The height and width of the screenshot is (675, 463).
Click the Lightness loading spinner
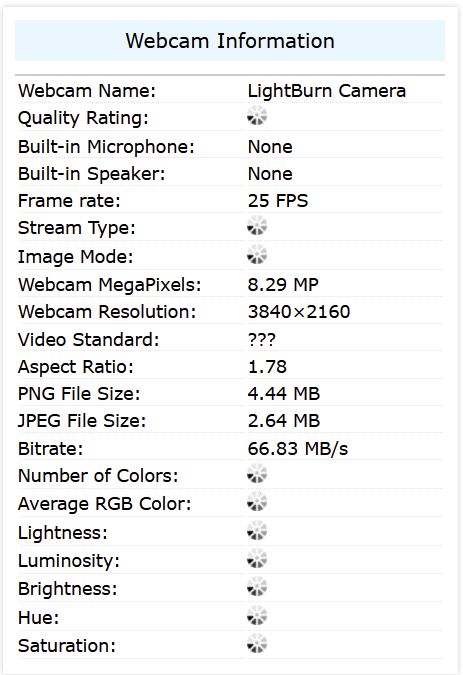pyautogui.click(x=257, y=530)
